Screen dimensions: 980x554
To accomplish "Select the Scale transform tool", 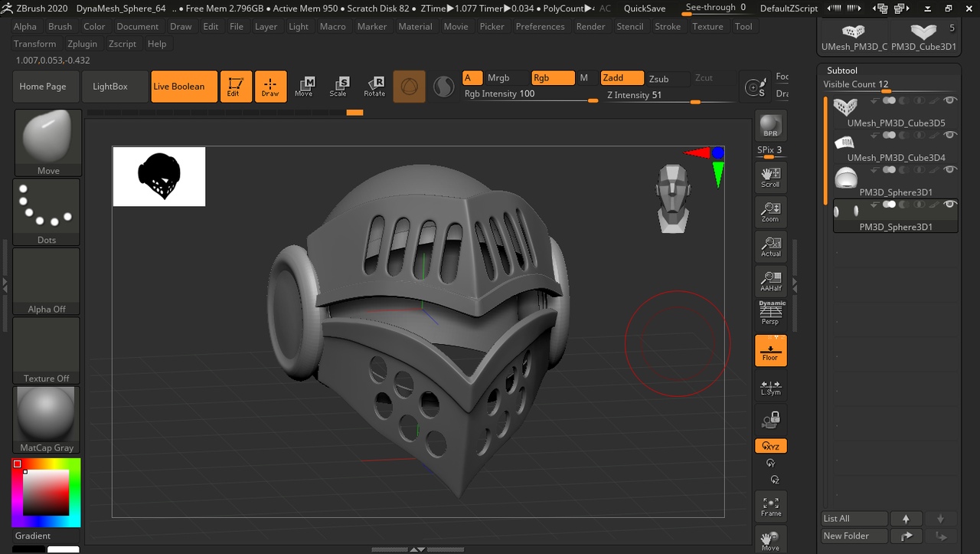I will [x=338, y=86].
